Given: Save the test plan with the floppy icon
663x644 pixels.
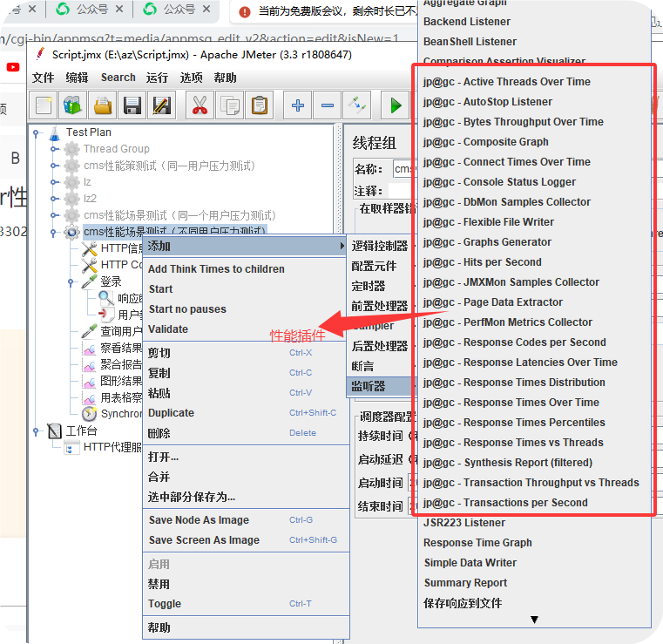Looking at the screenshot, I should (x=132, y=105).
